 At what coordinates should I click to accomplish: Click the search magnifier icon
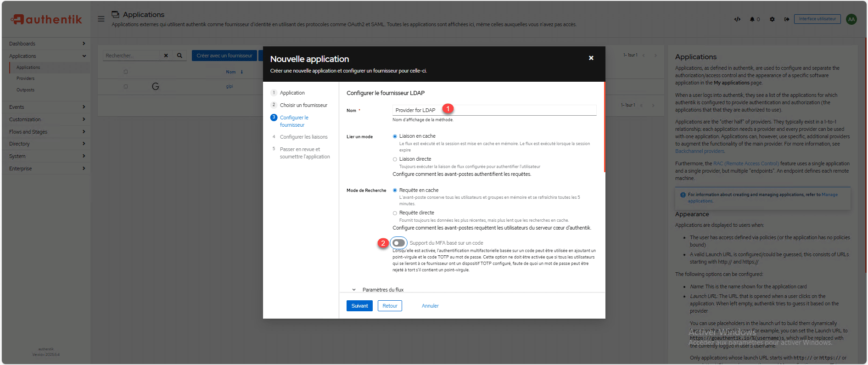point(179,56)
